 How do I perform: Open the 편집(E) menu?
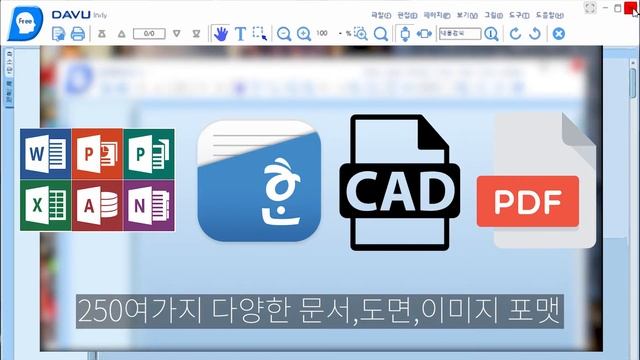pyautogui.click(x=407, y=16)
